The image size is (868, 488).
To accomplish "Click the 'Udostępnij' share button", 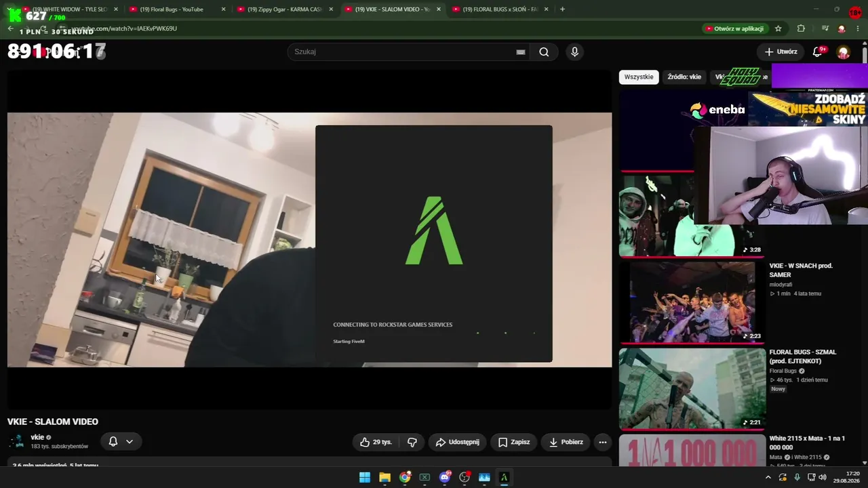I will coord(457,442).
